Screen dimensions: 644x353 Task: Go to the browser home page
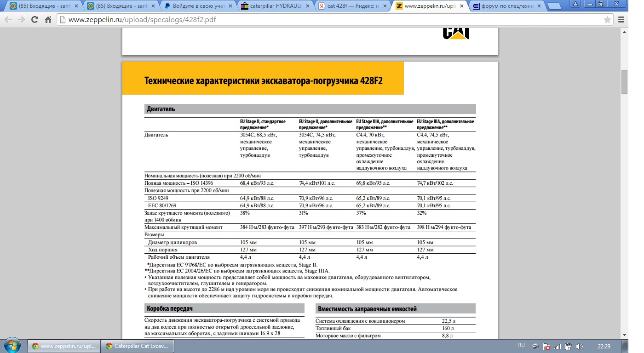tap(48, 20)
